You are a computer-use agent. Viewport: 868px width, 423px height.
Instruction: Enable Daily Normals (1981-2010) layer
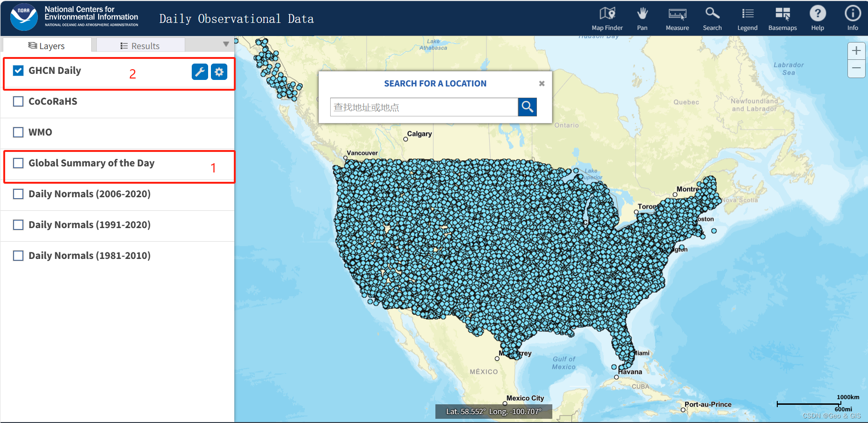click(18, 256)
